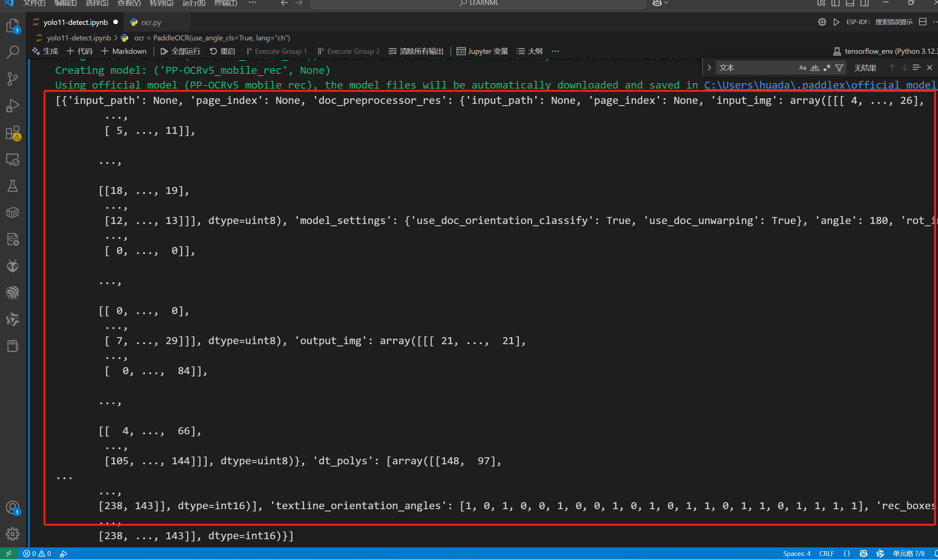Screen dimensions: 938x560
Task: Open the Manage gear menu
Action: click(x=13, y=534)
